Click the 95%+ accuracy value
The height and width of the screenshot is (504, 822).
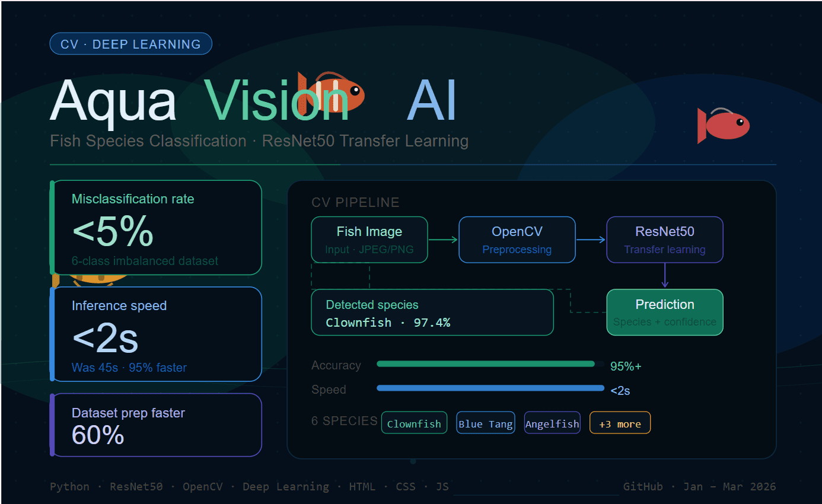[626, 366]
